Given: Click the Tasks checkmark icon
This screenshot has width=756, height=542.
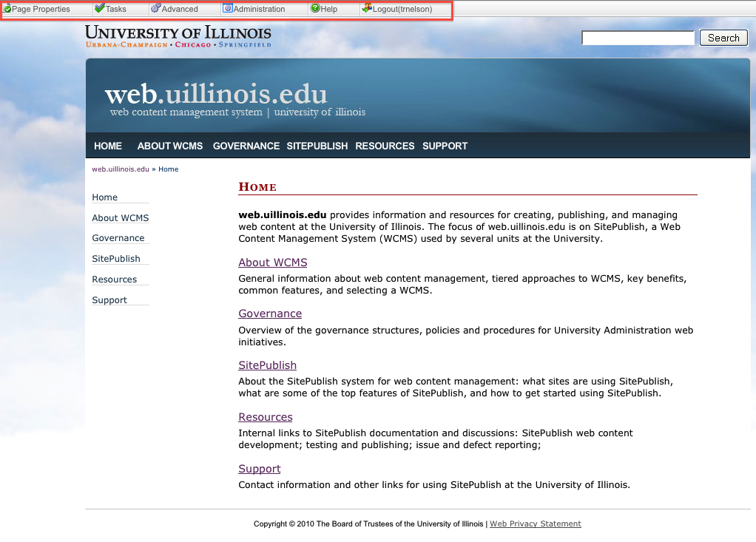Looking at the screenshot, I should pyautogui.click(x=100, y=7).
